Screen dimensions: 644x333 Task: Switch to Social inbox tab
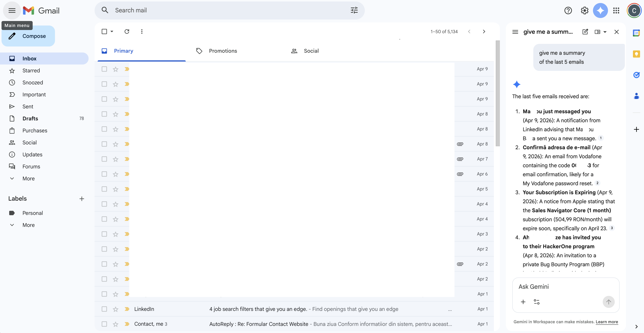tap(311, 51)
